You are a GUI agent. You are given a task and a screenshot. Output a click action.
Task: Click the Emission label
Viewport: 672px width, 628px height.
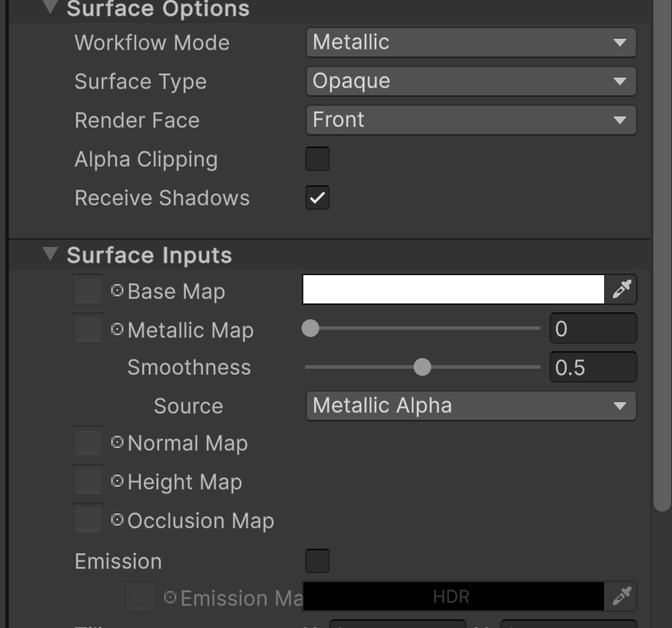pyautogui.click(x=118, y=562)
